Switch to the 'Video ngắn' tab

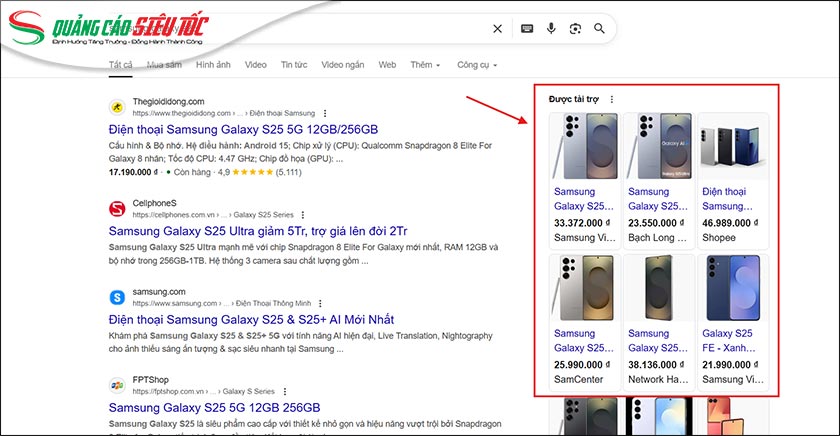pos(343,65)
